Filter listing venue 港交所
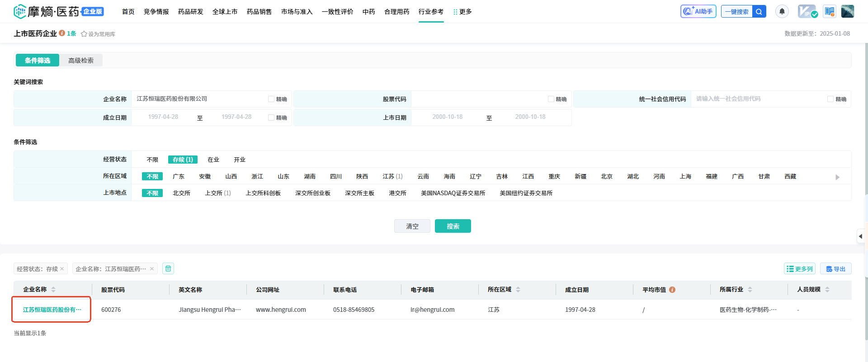This screenshot has height=362, width=868. 397,193
